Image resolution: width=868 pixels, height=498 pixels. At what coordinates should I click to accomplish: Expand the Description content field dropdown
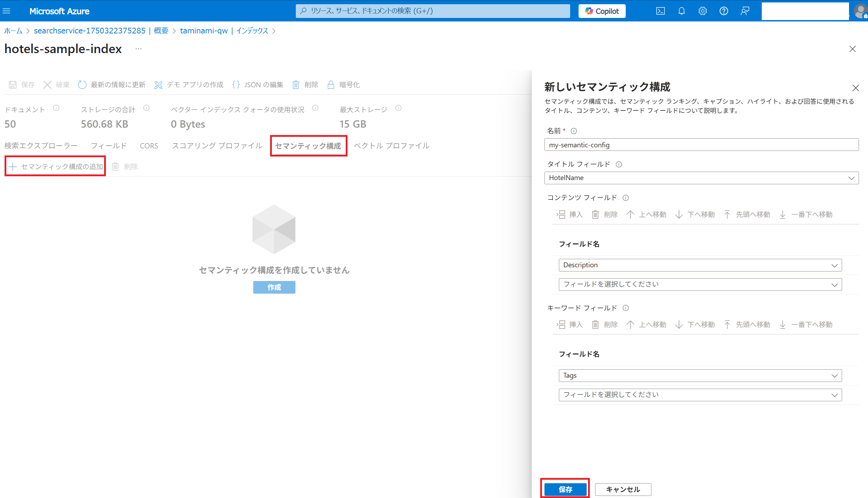[x=700, y=265]
